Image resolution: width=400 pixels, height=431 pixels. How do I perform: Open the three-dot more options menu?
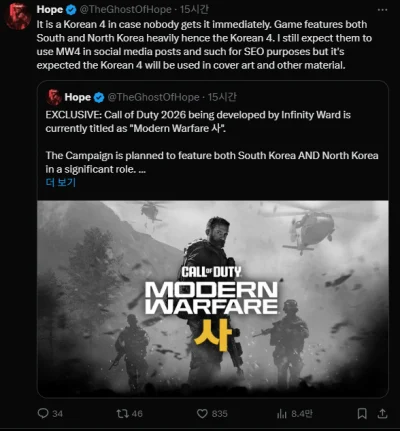point(382,10)
